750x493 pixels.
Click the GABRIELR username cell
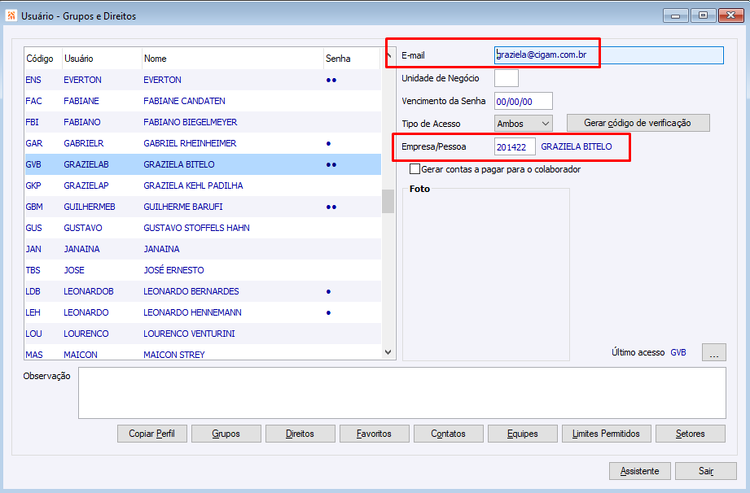pos(84,143)
